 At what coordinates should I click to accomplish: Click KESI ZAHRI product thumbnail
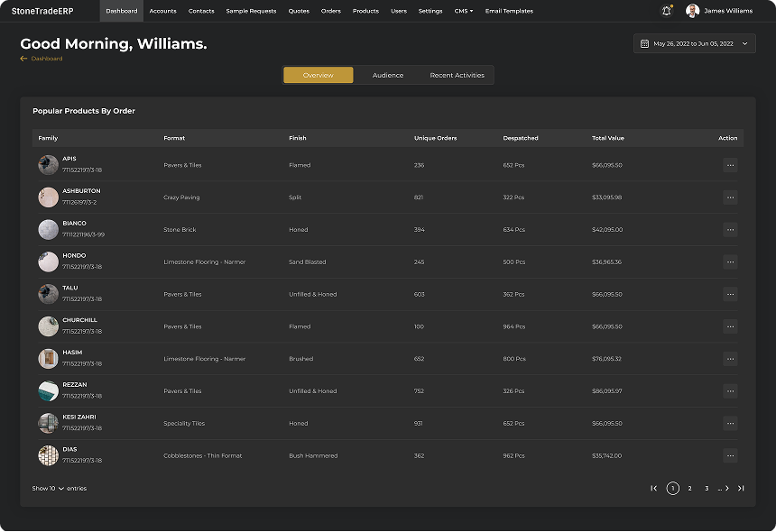[49, 423]
